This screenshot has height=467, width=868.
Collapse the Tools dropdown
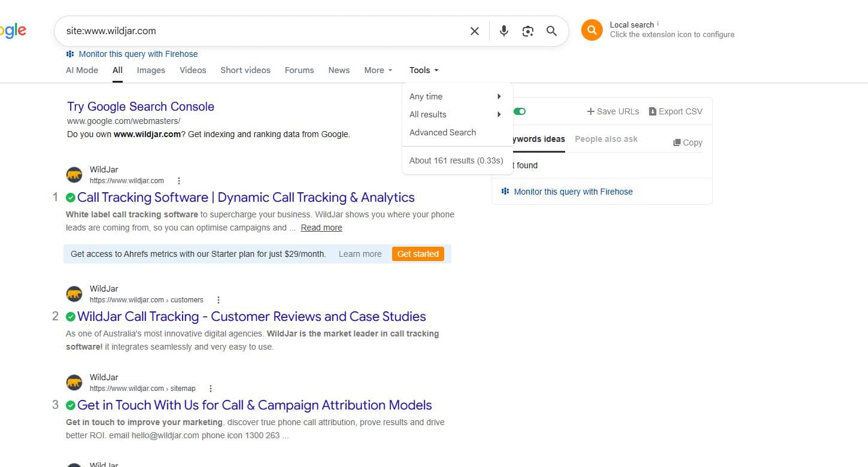pyautogui.click(x=424, y=70)
